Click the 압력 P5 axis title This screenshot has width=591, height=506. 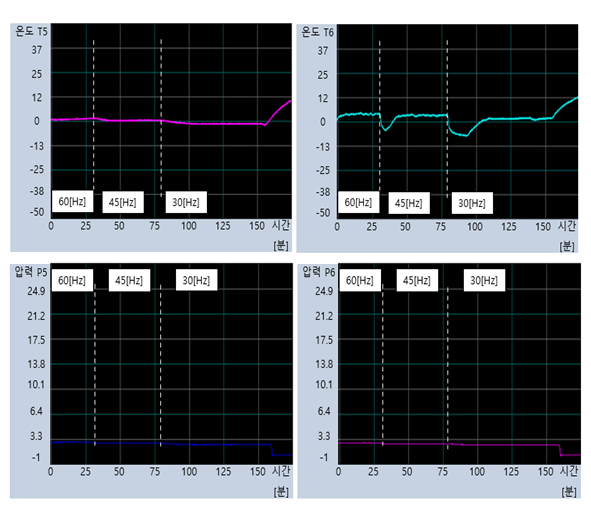click(x=31, y=271)
